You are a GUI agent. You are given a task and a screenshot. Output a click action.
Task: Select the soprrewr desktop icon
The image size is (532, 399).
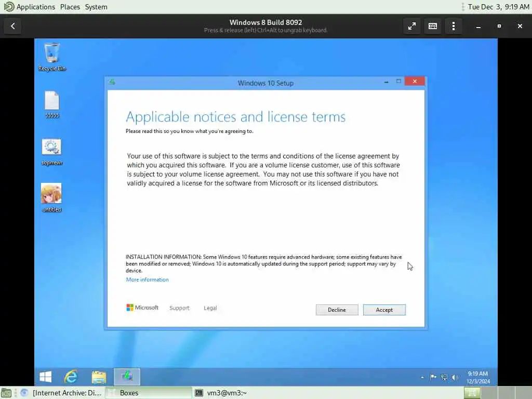tap(52, 152)
